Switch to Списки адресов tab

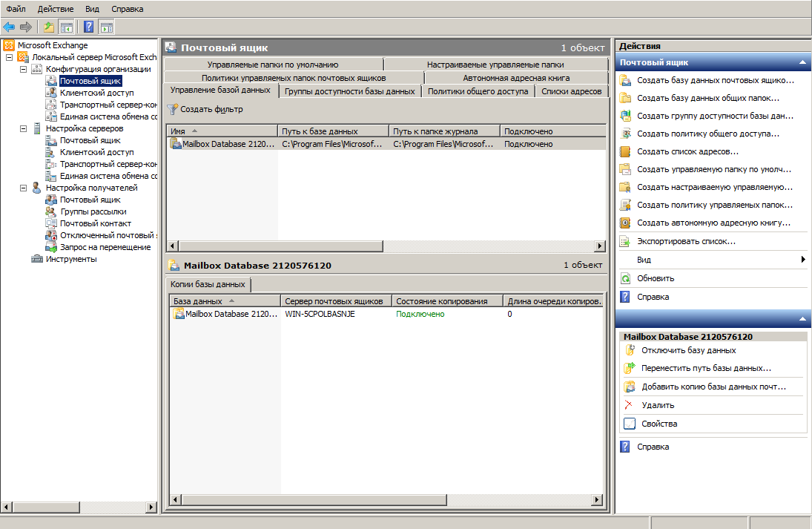point(571,91)
